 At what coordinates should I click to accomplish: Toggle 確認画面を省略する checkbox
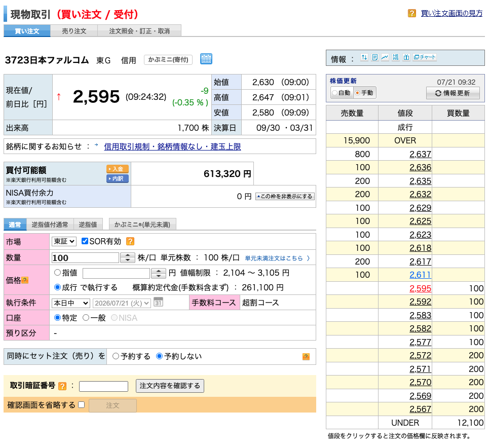[82, 404]
